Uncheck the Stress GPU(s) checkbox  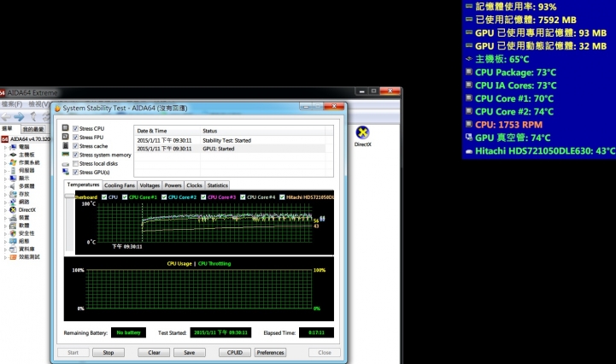point(75,172)
